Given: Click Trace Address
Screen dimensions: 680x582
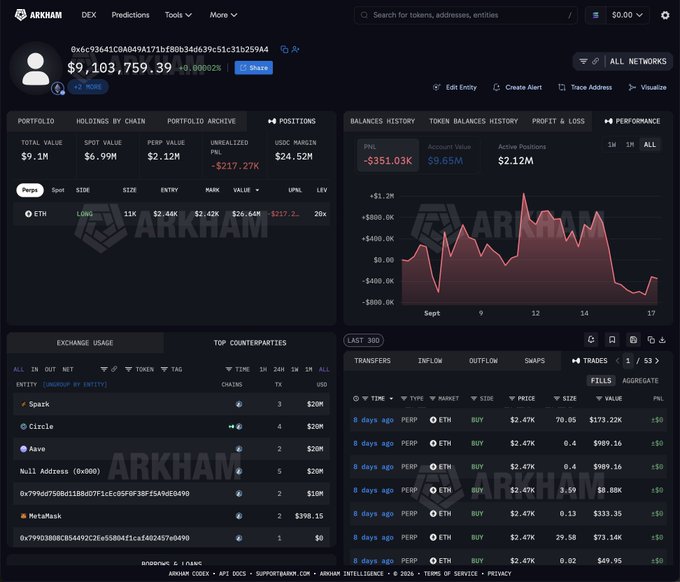Looking at the screenshot, I should (585, 87).
